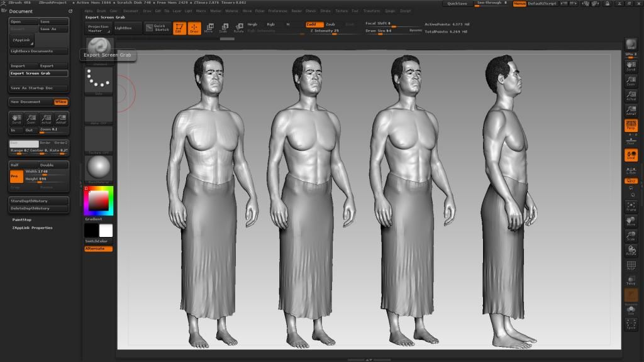Click Actual icon in right shelf
Viewport: 644px width, 362px height.
(631, 96)
